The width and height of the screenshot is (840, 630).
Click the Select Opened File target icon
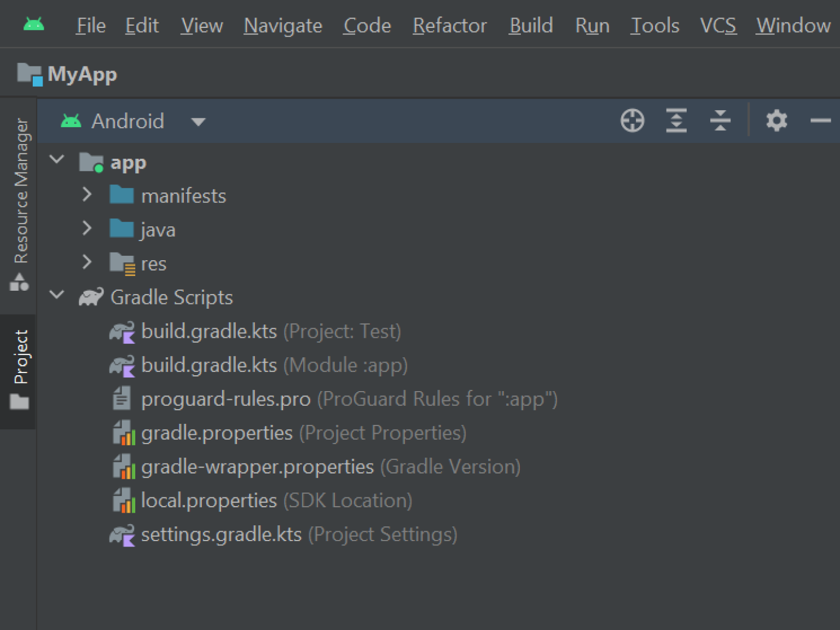coord(632,121)
